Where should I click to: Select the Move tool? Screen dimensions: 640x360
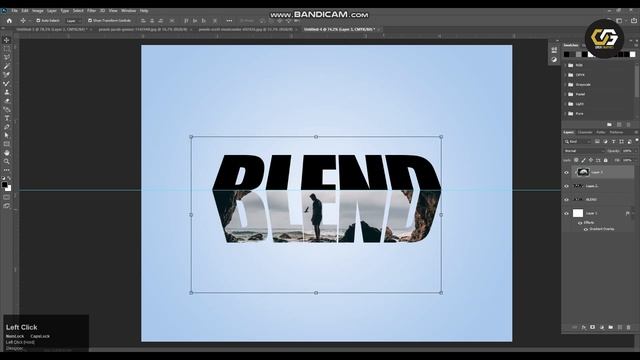7,40
